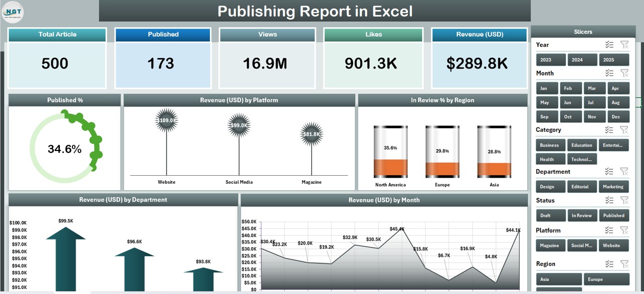
Task: Select Europe in the Region slicer
Action: pos(606,279)
